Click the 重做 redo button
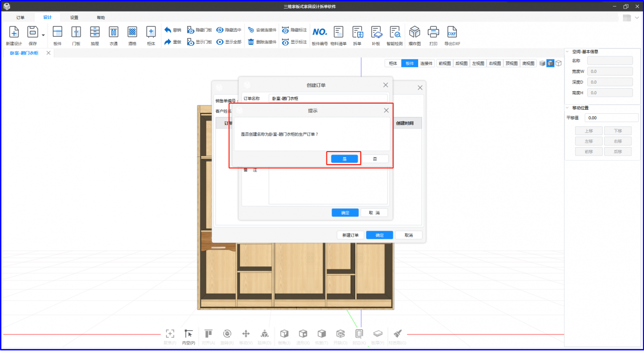 (173, 42)
